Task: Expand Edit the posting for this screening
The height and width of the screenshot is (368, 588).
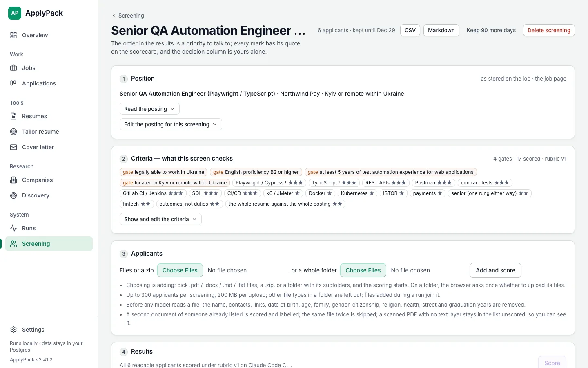Action: point(171,124)
